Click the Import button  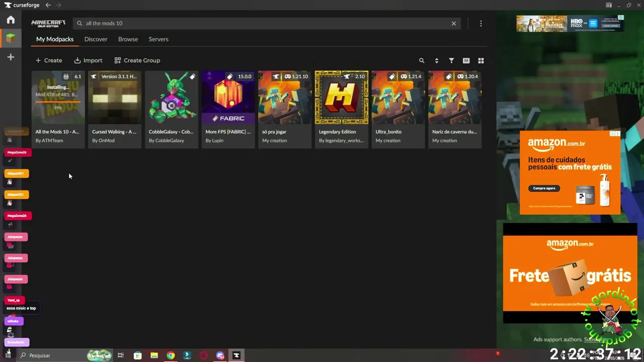pos(88,60)
